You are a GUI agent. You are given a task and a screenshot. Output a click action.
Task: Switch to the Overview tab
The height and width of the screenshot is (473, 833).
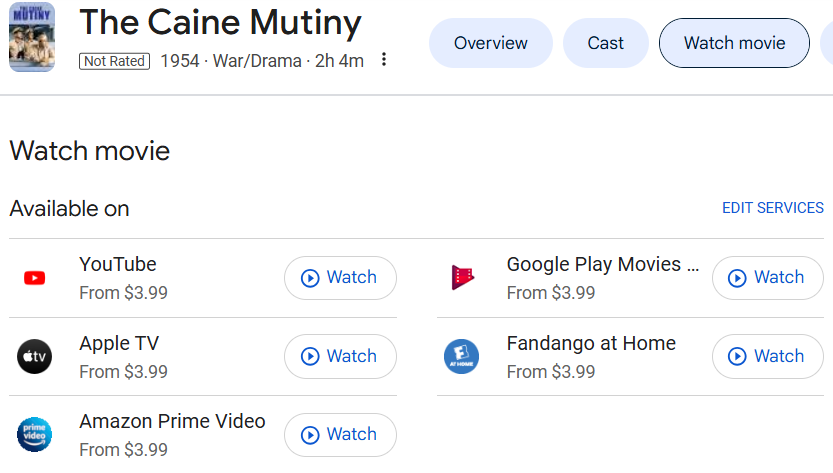pyautogui.click(x=490, y=43)
